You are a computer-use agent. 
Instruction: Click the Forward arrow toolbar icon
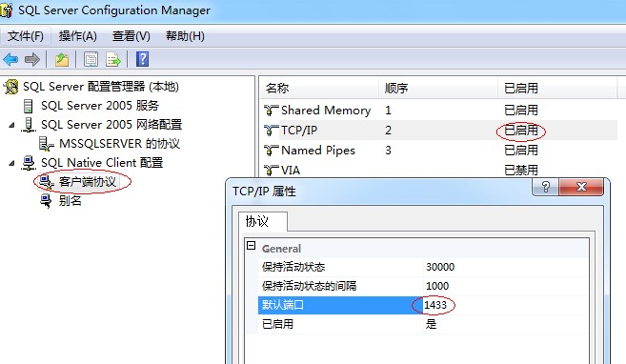pyautogui.click(x=32, y=60)
